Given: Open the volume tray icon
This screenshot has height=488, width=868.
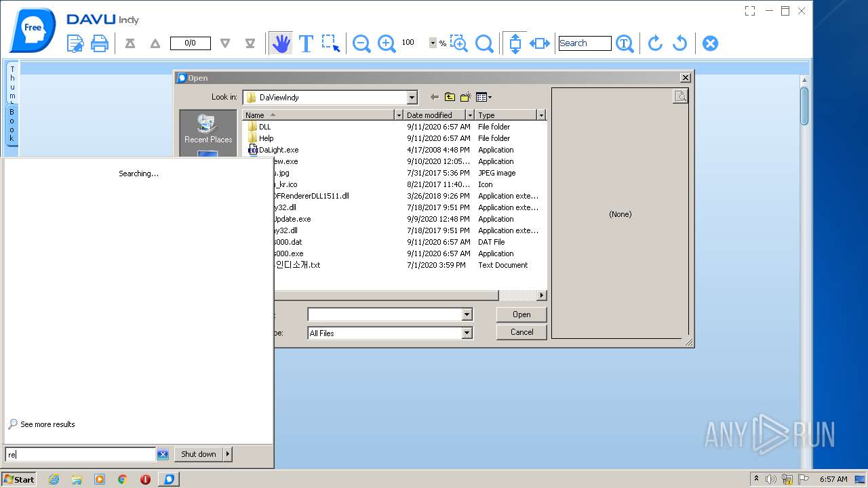Looking at the screenshot, I should 771,479.
